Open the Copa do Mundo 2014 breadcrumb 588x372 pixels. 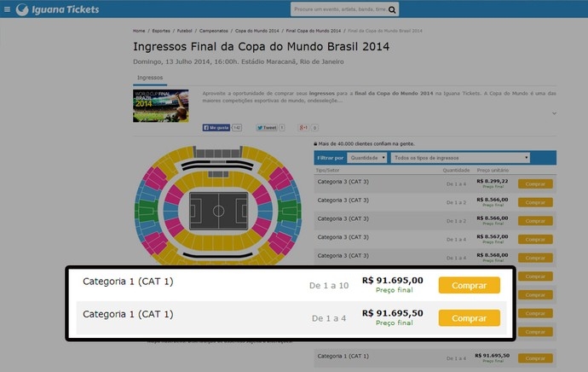click(257, 31)
